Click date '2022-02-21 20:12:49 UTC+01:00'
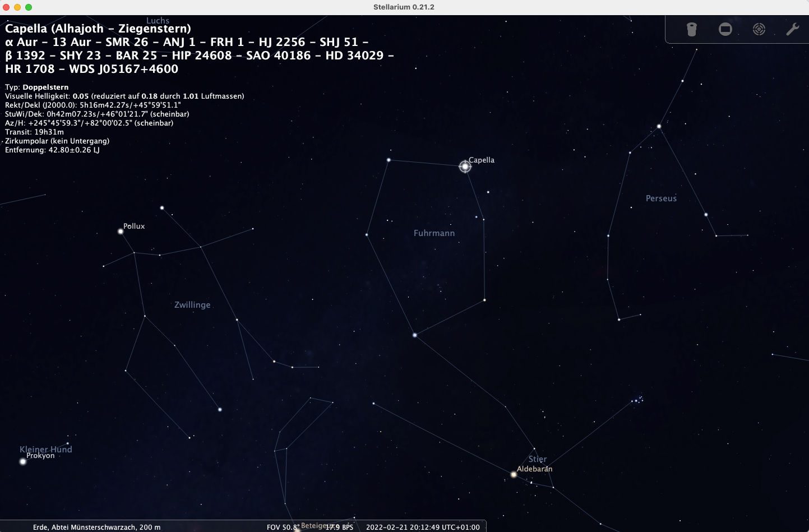The image size is (809, 532). coord(423,527)
